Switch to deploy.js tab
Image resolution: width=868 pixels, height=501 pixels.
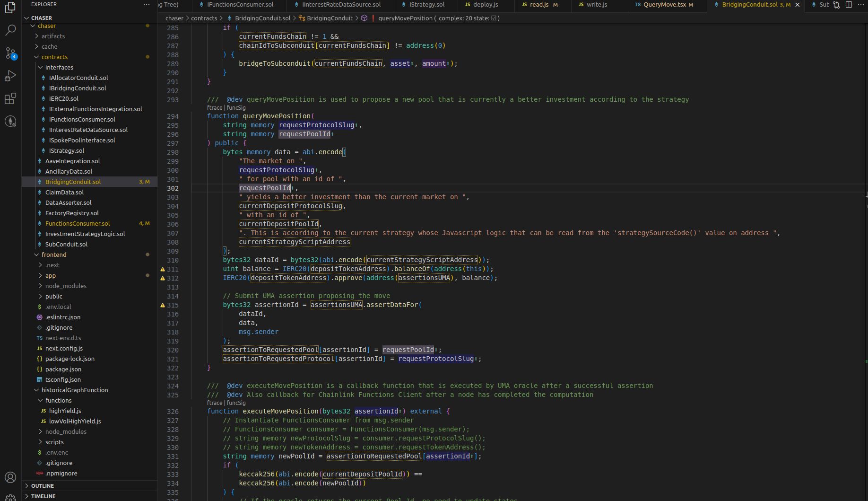click(x=486, y=5)
